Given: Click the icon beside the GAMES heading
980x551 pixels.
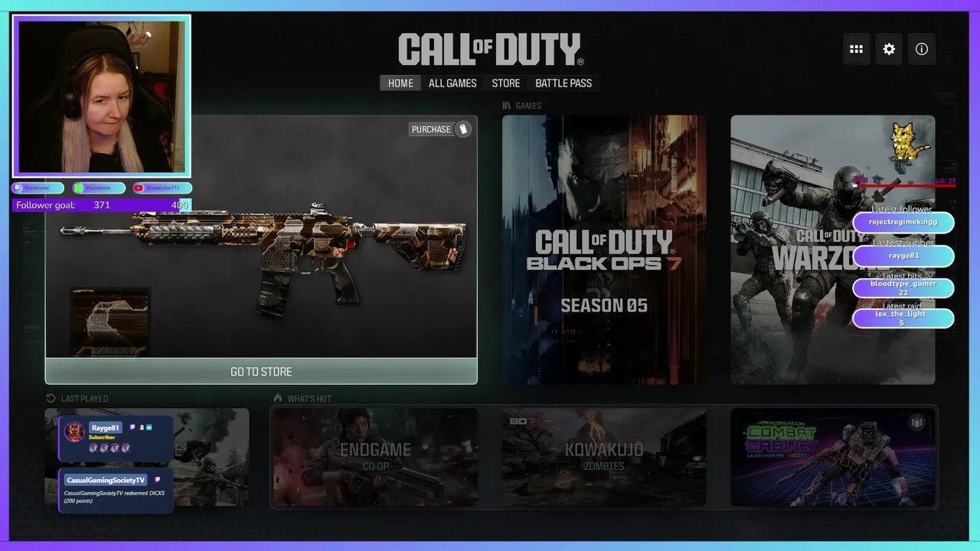Looking at the screenshot, I should click(506, 106).
